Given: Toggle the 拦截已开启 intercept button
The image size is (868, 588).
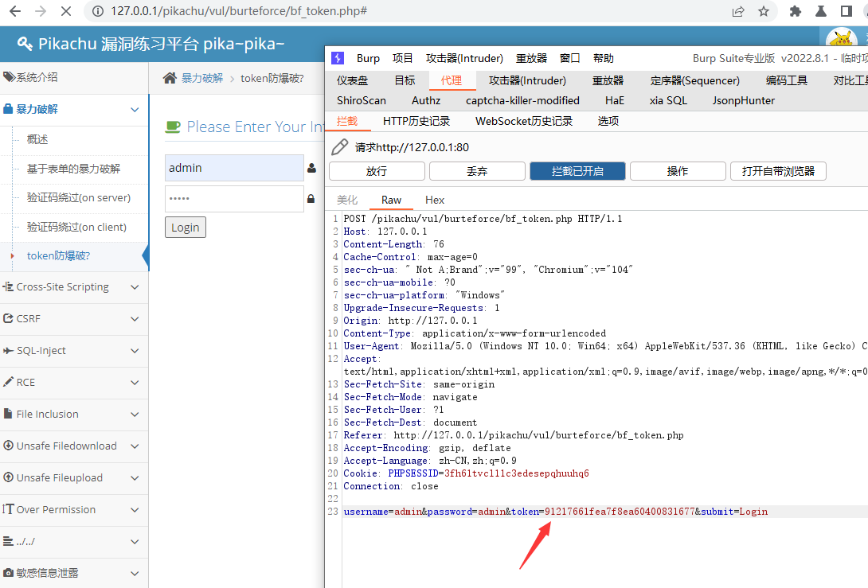Looking at the screenshot, I should pyautogui.click(x=577, y=172).
